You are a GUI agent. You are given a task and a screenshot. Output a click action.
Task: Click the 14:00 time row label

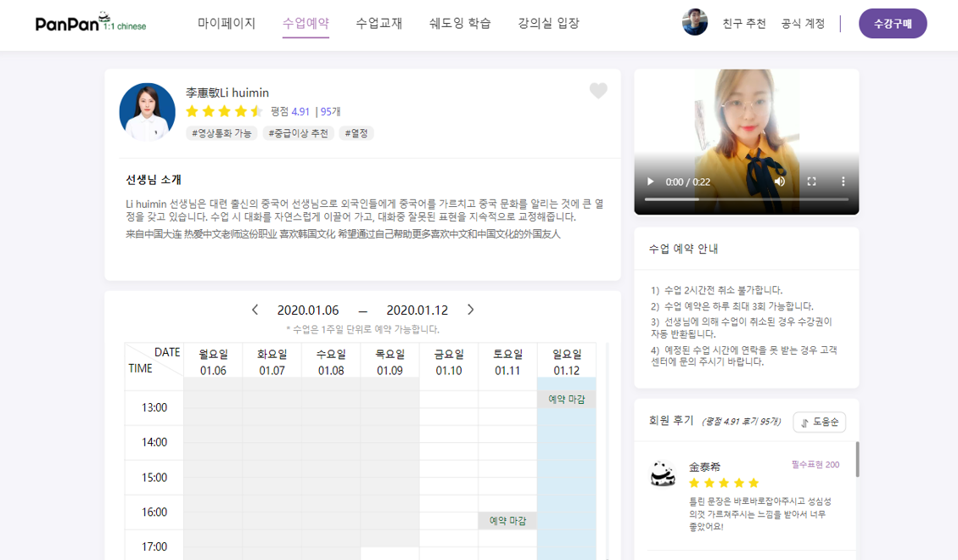[154, 442]
